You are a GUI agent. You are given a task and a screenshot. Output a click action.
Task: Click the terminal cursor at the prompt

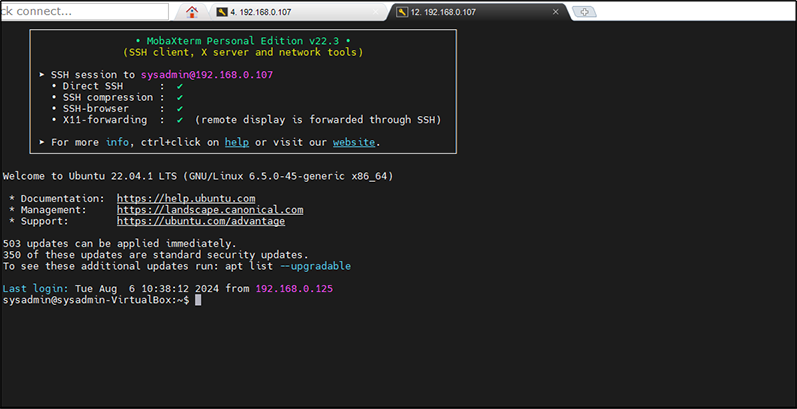tap(198, 300)
